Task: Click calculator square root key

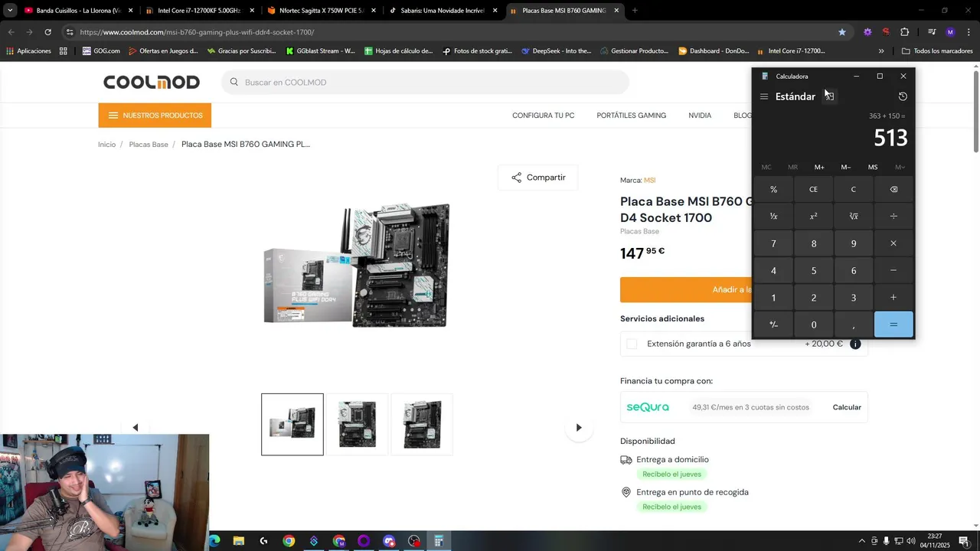Action: 854,217
